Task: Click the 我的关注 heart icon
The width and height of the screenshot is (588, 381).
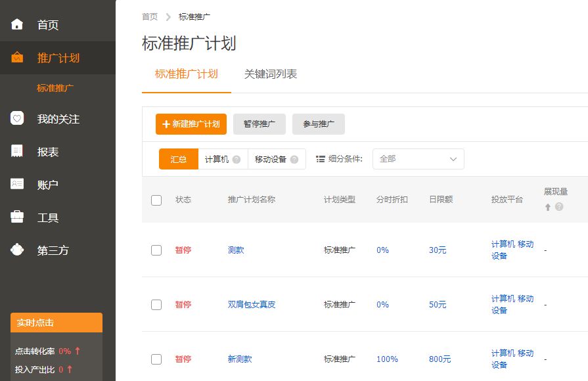Action: coord(18,120)
